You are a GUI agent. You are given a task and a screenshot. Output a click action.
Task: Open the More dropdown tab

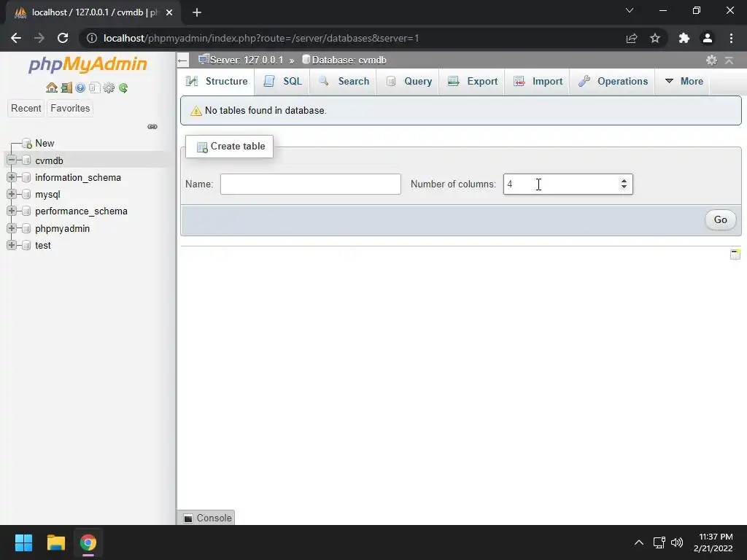683,82
